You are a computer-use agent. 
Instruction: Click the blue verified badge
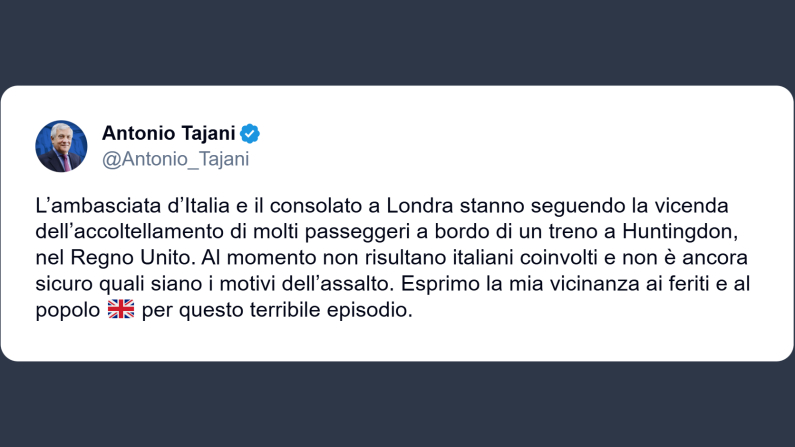pyautogui.click(x=250, y=134)
